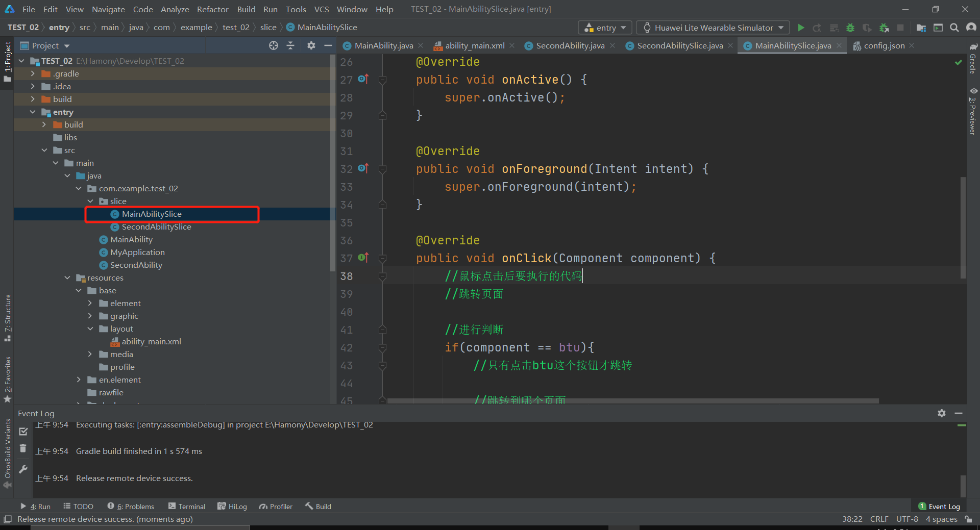Click the editor horizontal scrollbar
980x530 pixels.
coord(633,401)
